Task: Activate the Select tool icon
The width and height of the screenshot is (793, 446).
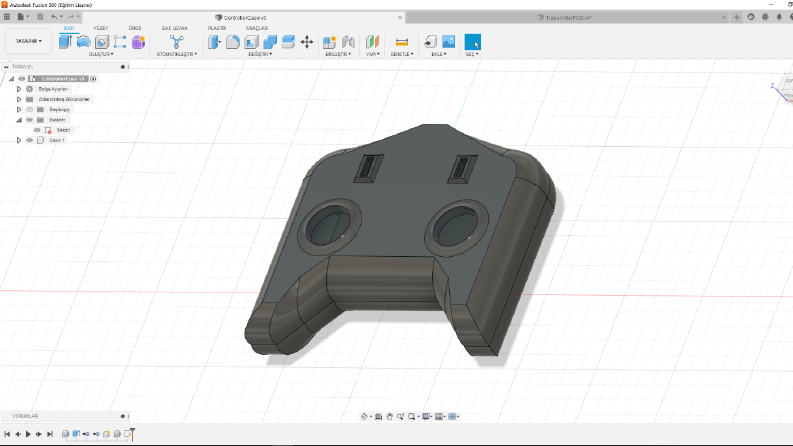Action: coord(472,42)
